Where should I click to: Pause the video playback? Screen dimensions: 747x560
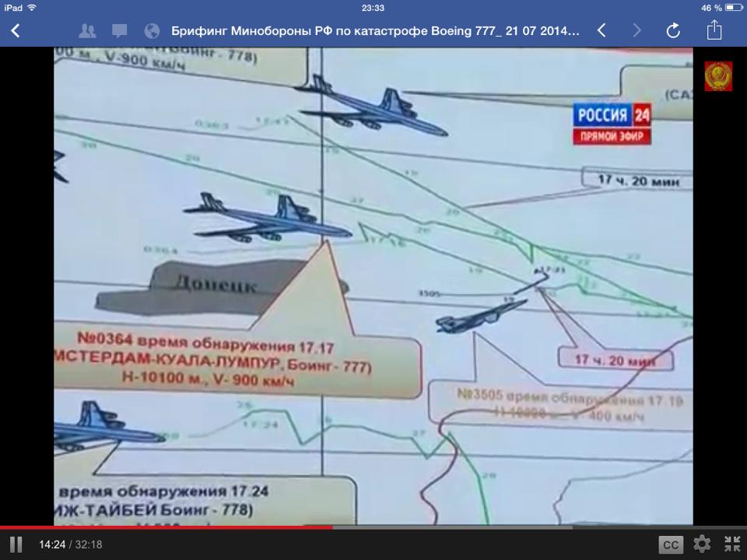pyautogui.click(x=16, y=544)
